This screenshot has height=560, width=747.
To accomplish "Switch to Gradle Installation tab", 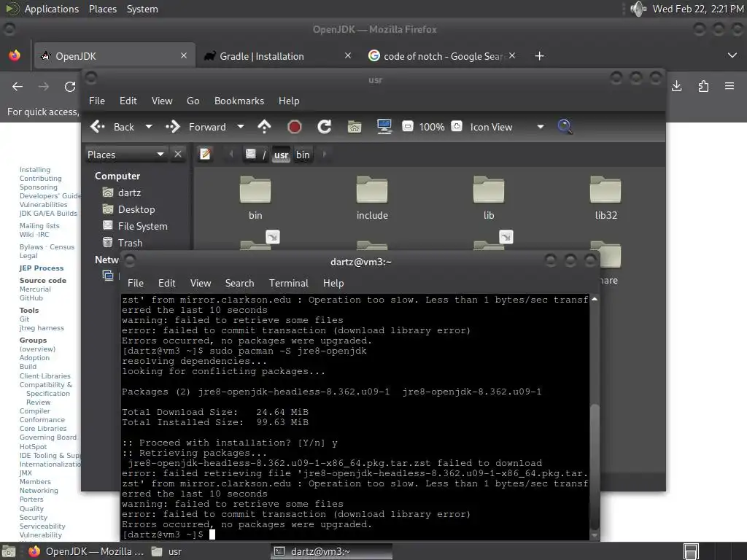I will [x=279, y=56].
